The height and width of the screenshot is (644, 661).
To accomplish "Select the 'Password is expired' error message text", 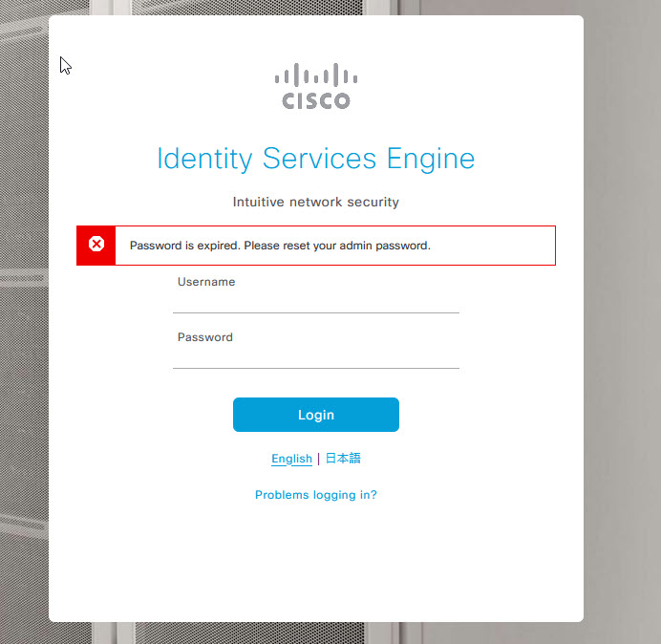I will pyautogui.click(x=280, y=246).
